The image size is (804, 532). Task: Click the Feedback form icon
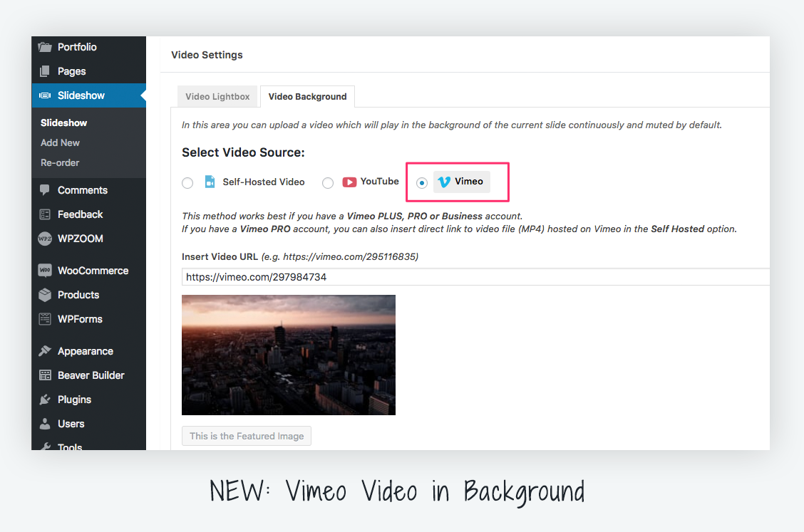coord(45,214)
